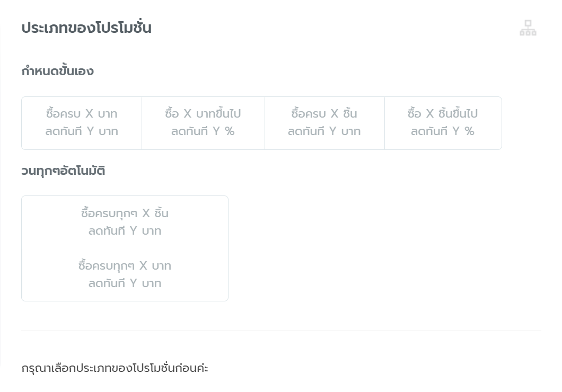Click the ซื้อครบทุกๆ X ชิ้น text line
This screenshot has height=392, width=562.
[x=125, y=213]
